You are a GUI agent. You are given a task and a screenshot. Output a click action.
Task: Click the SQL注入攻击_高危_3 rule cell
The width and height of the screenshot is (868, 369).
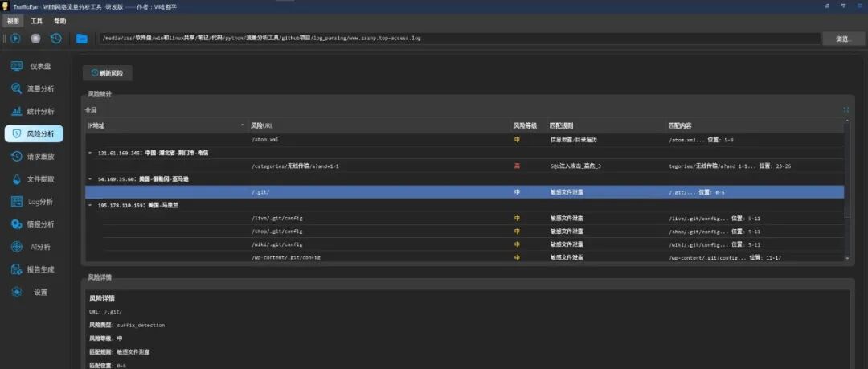[x=575, y=166]
